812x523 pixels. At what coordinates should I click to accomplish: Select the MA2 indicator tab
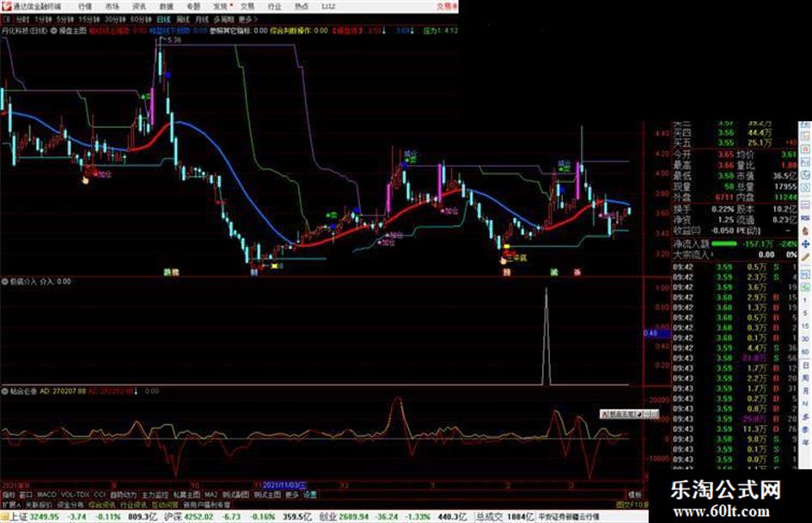click(211, 495)
